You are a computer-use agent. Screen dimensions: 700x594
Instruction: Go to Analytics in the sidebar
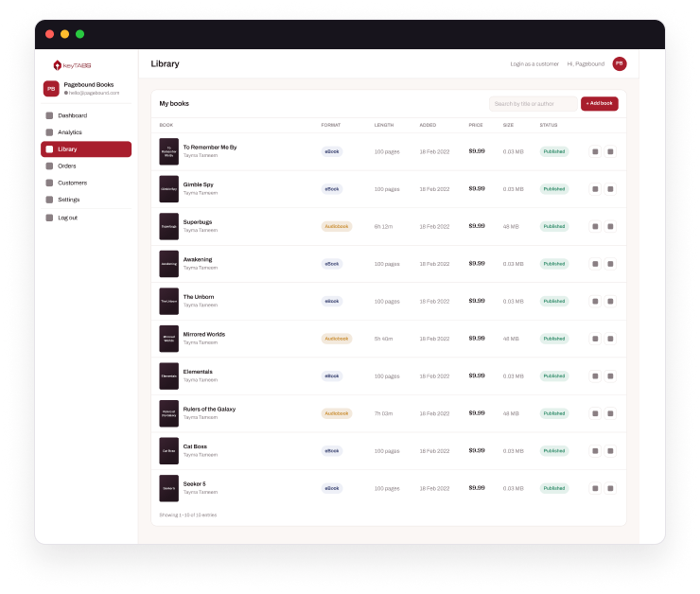[x=86, y=132]
